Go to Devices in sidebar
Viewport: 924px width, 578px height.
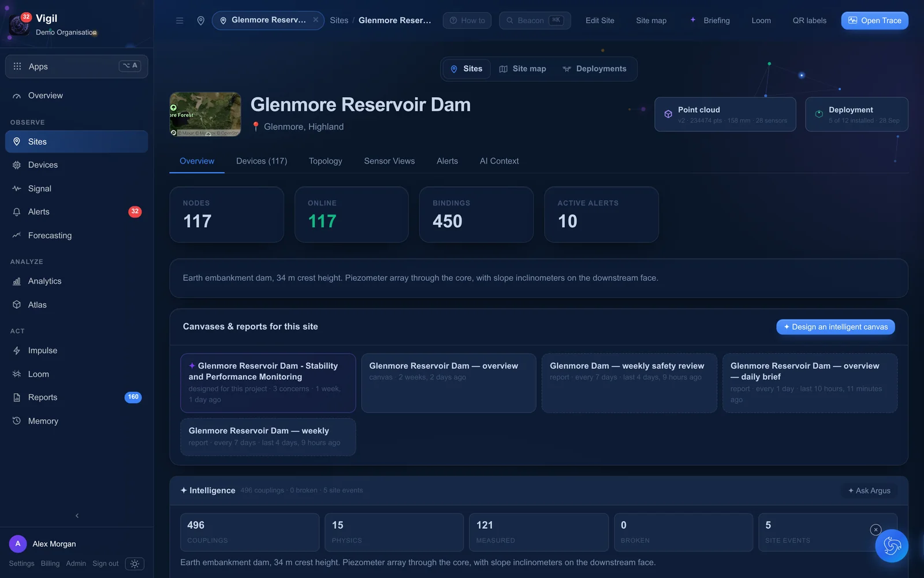(x=76, y=165)
